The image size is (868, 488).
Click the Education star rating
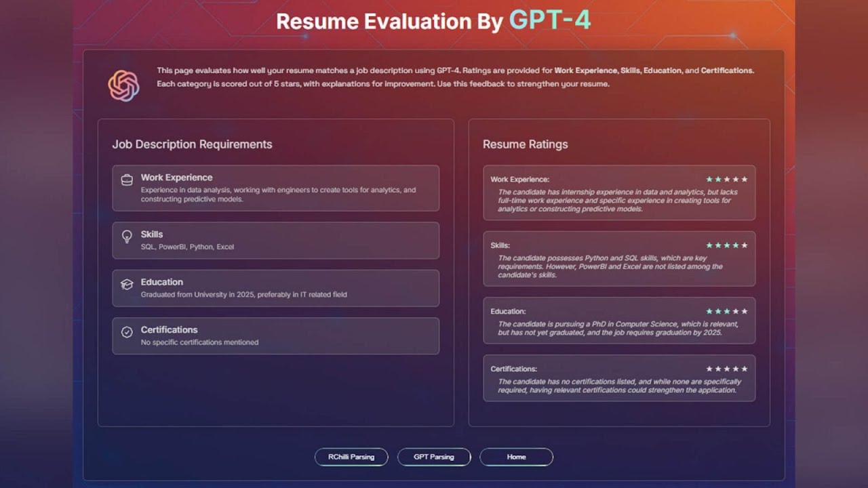[727, 311]
